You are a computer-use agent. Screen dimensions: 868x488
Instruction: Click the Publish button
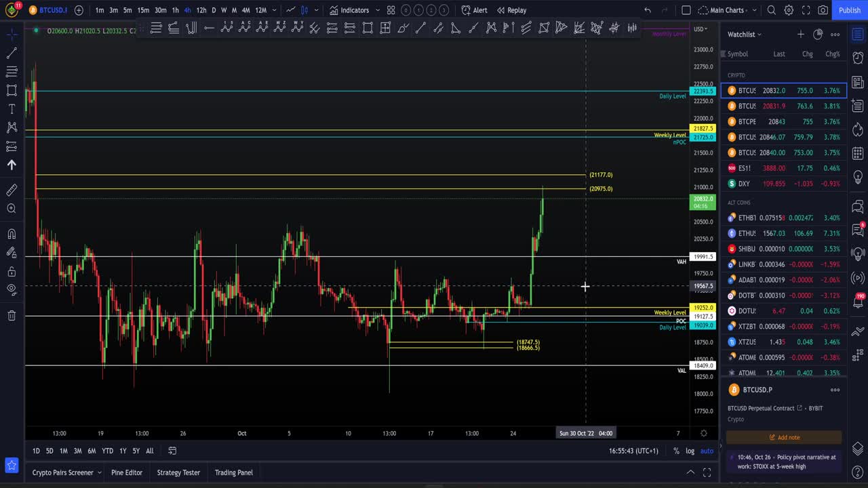[850, 10]
